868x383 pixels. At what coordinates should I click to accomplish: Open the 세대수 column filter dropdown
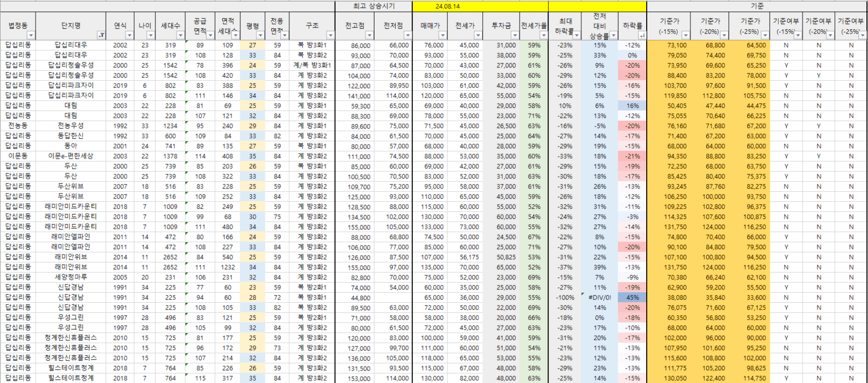pyautogui.click(x=180, y=36)
